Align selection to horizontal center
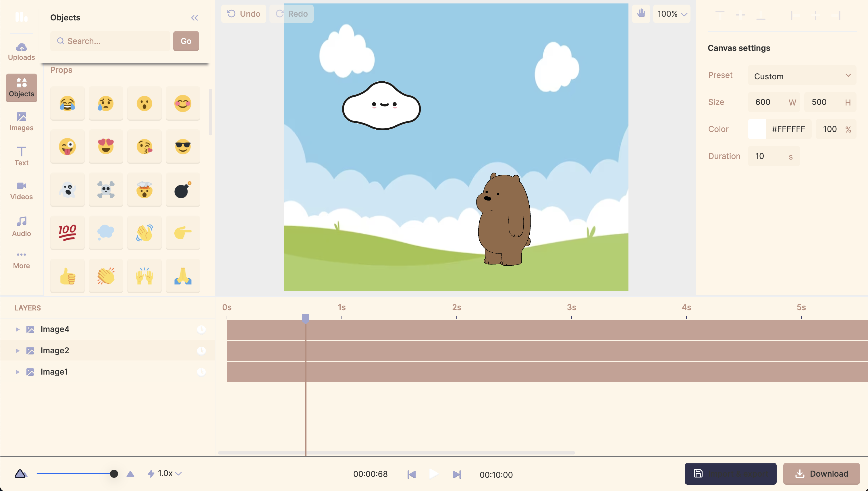This screenshot has width=868, height=491. click(815, 15)
